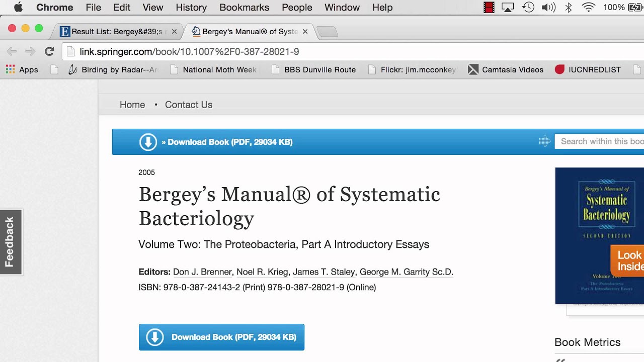644x362 pixels.
Task: Switch to the Result List tab
Action: coord(116,32)
